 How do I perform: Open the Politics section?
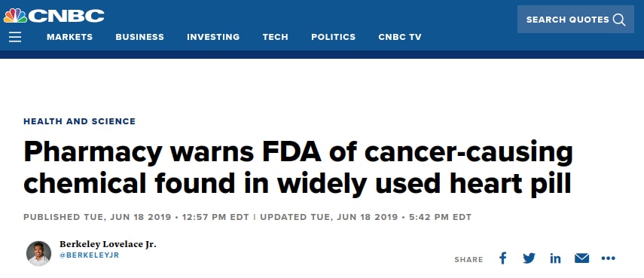pos(333,37)
